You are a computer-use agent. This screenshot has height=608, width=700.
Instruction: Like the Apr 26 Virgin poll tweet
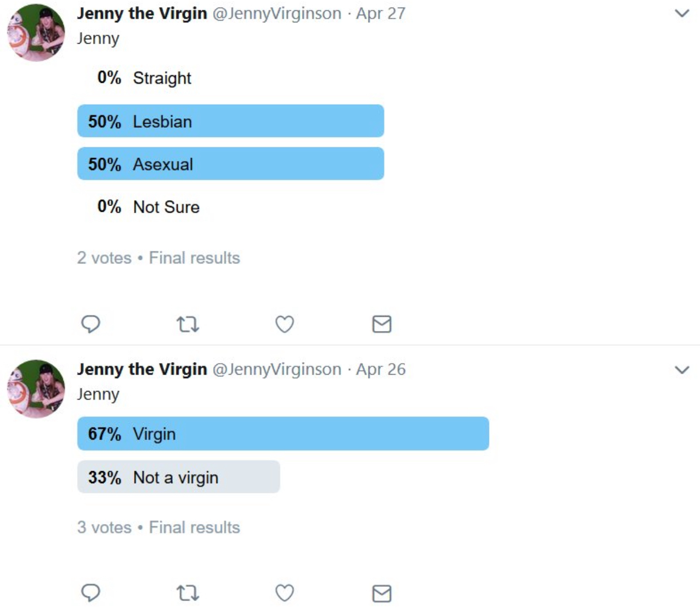point(285,593)
